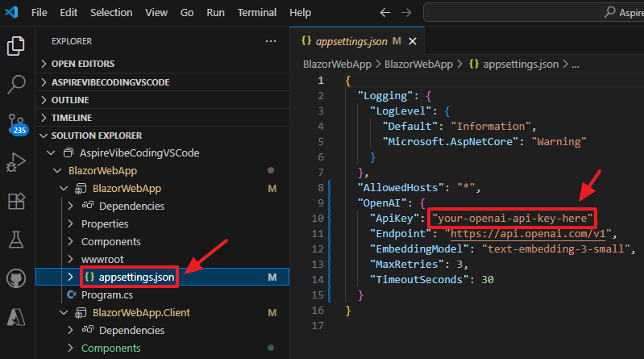Close the appsettings.json editor tab
644x359 pixels.
point(413,41)
